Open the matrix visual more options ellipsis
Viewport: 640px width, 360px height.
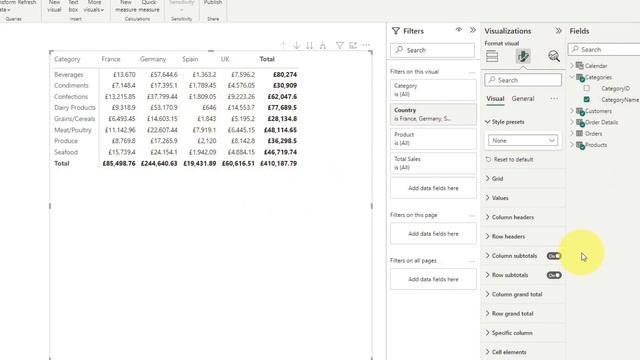(367, 45)
